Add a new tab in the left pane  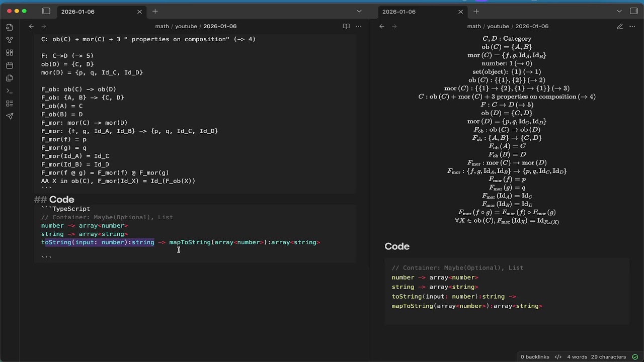(x=155, y=11)
